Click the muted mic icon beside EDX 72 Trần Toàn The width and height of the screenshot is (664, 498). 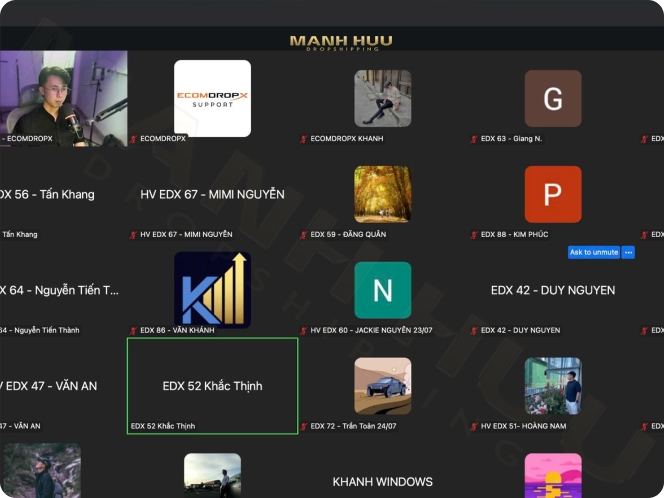click(x=304, y=427)
